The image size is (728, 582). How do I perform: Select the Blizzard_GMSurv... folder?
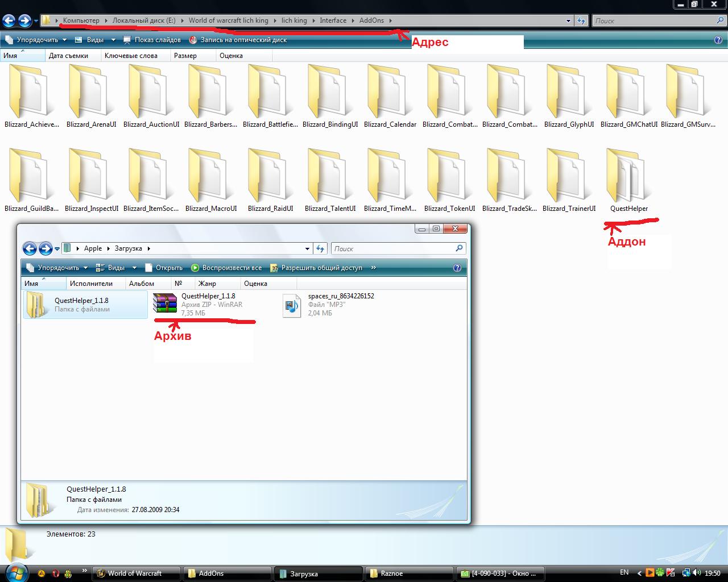(688, 97)
